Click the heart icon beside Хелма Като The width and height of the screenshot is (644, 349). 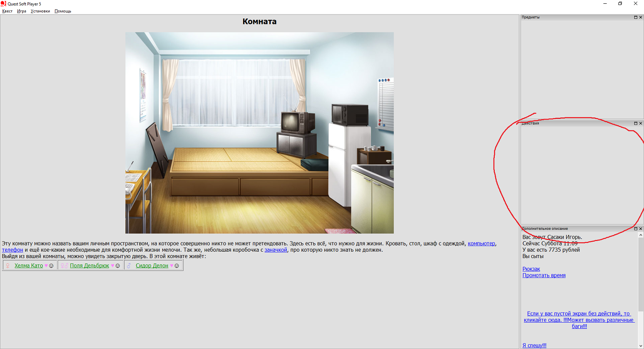tap(46, 266)
